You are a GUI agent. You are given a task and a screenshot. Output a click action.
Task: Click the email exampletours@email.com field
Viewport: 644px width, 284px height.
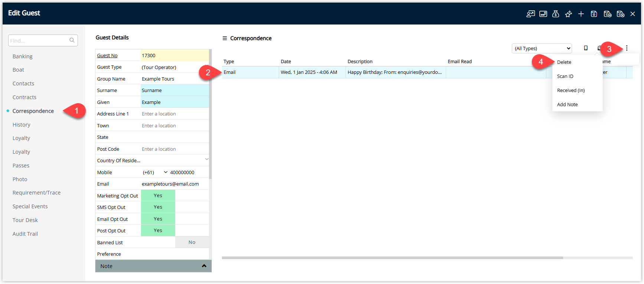click(x=174, y=184)
